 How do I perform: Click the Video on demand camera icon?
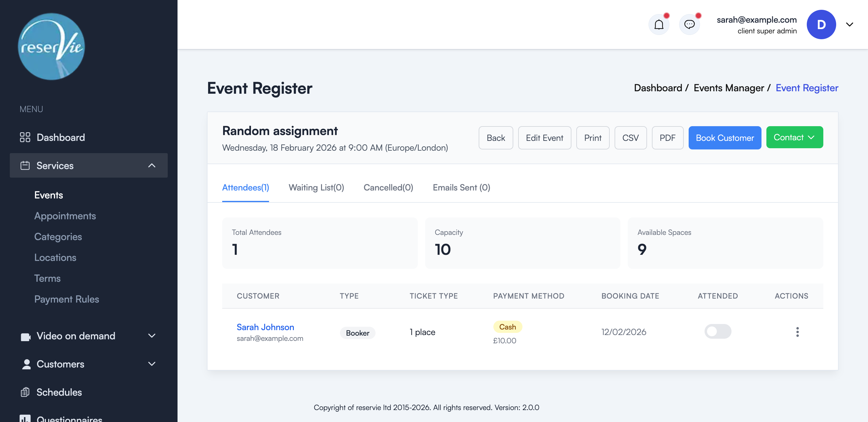(x=26, y=336)
